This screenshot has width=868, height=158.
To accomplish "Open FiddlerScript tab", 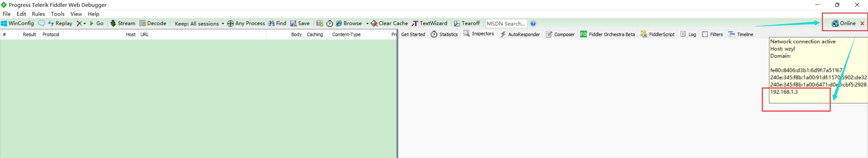I will (657, 34).
